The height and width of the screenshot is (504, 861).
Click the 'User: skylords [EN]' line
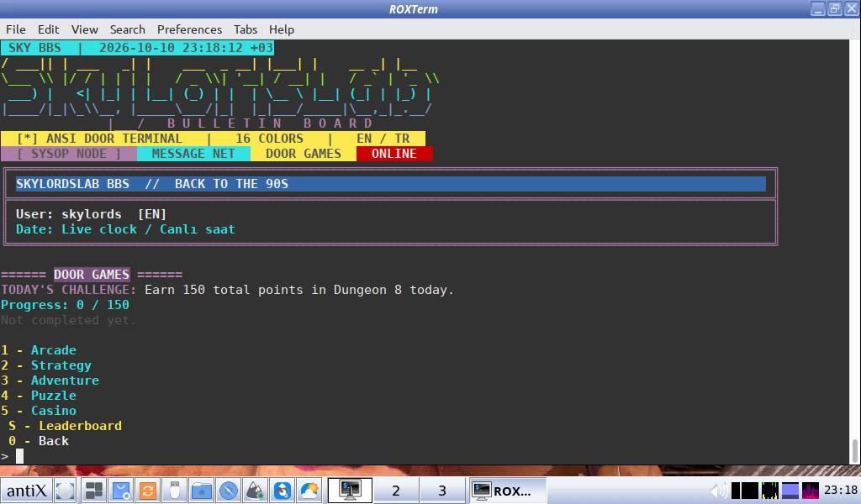91,214
